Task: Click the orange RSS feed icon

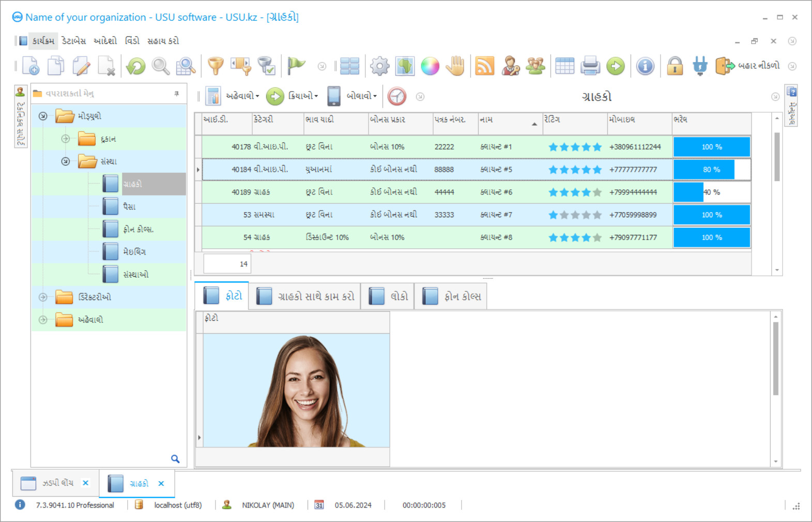Action: pos(484,66)
